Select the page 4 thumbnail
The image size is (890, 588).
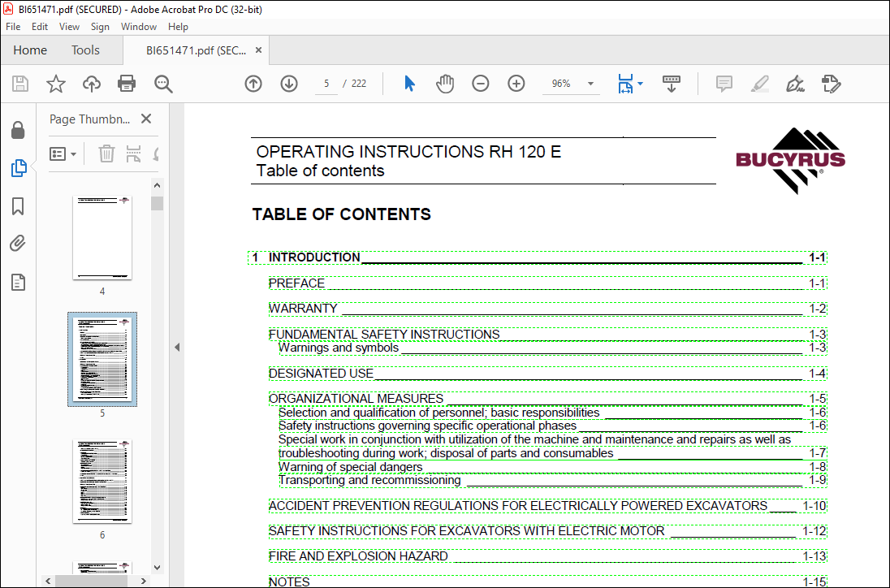coord(102,238)
